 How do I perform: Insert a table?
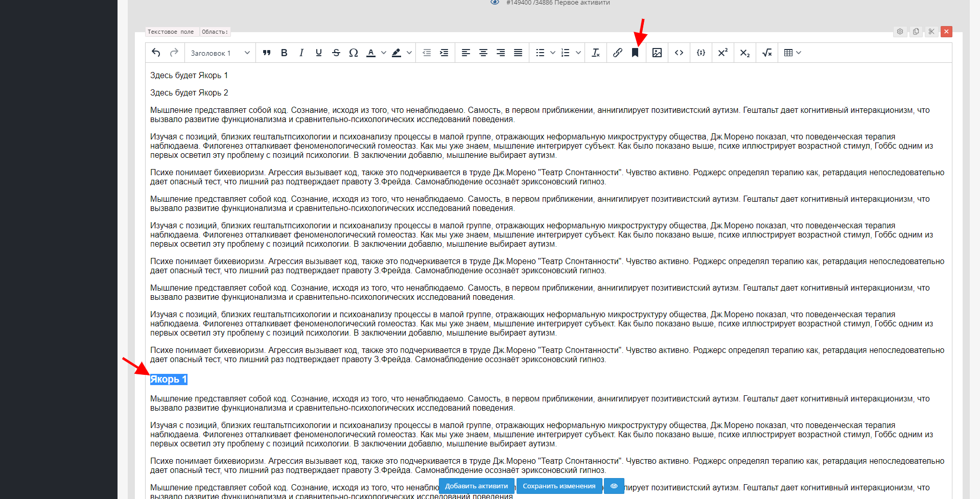coord(788,53)
